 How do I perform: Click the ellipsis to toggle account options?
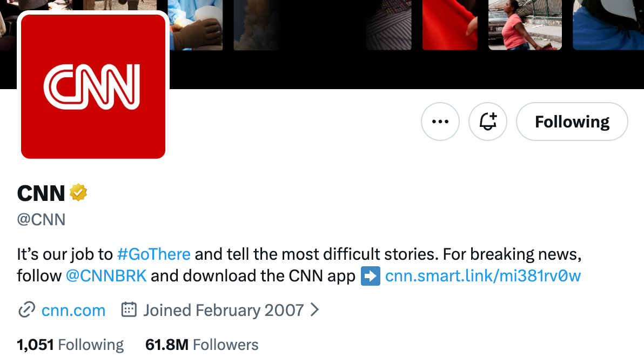coord(440,122)
